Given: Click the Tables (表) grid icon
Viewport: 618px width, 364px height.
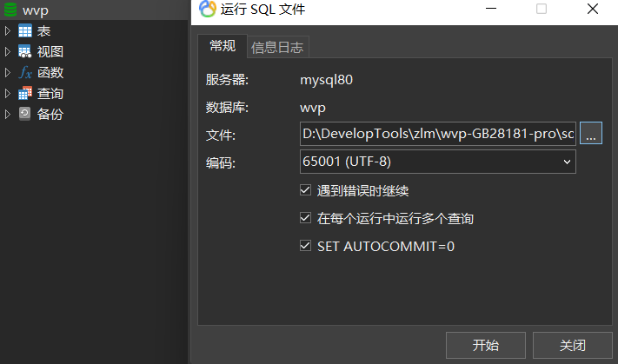Looking at the screenshot, I should pos(25,30).
